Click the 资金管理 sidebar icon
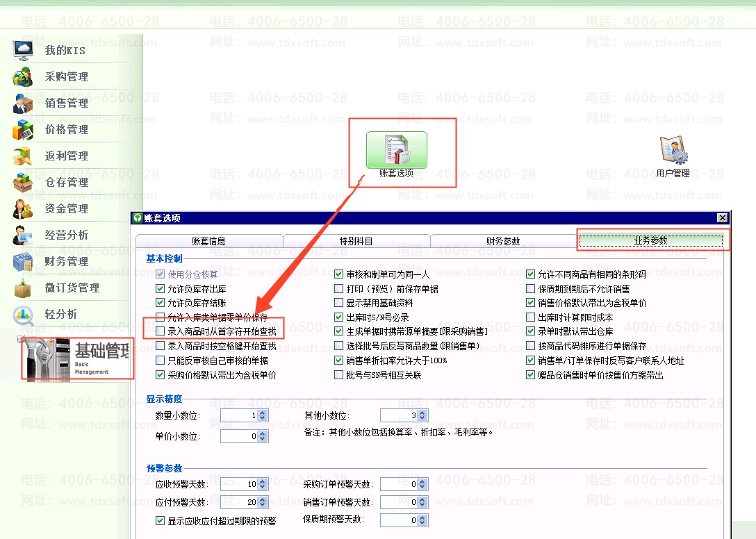This screenshot has width=756, height=539. pyautogui.click(x=23, y=208)
